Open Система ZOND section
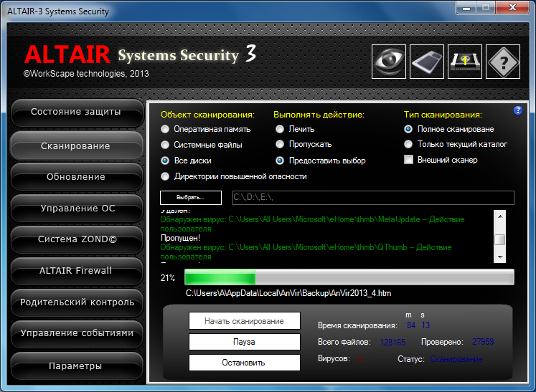 point(77,239)
